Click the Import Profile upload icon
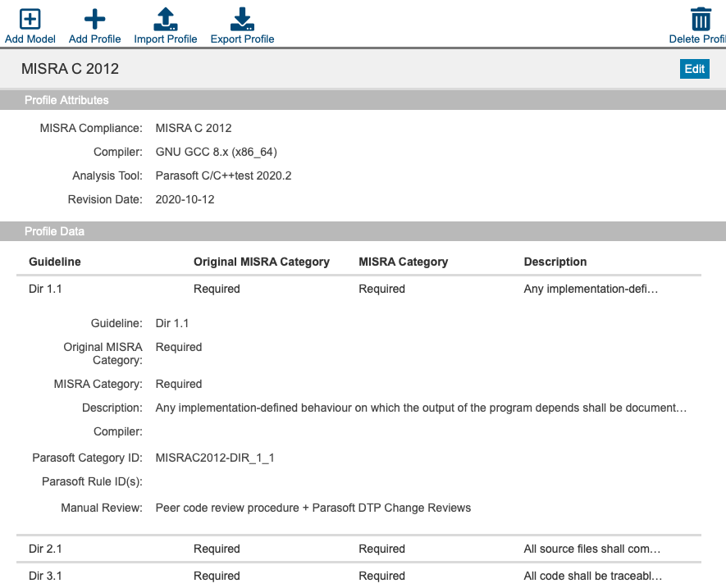This screenshot has height=588, width=726. click(165, 19)
